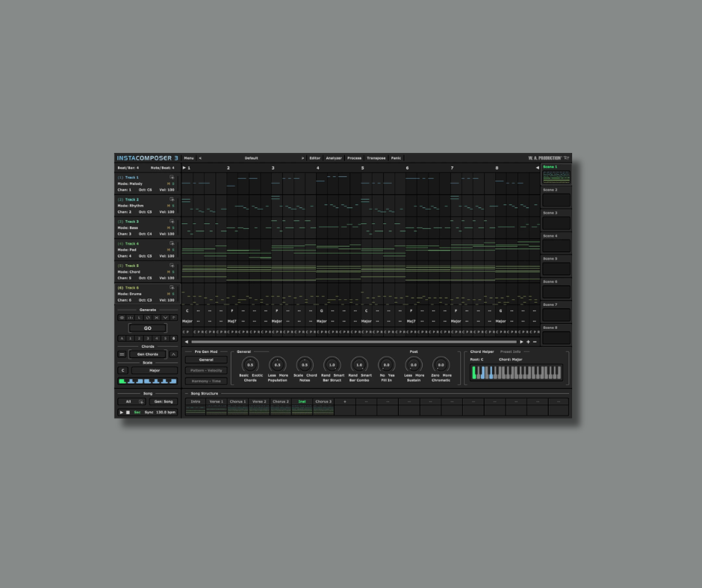Click the Gen: Song button
The image size is (702, 588).
click(x=164, y=402)
